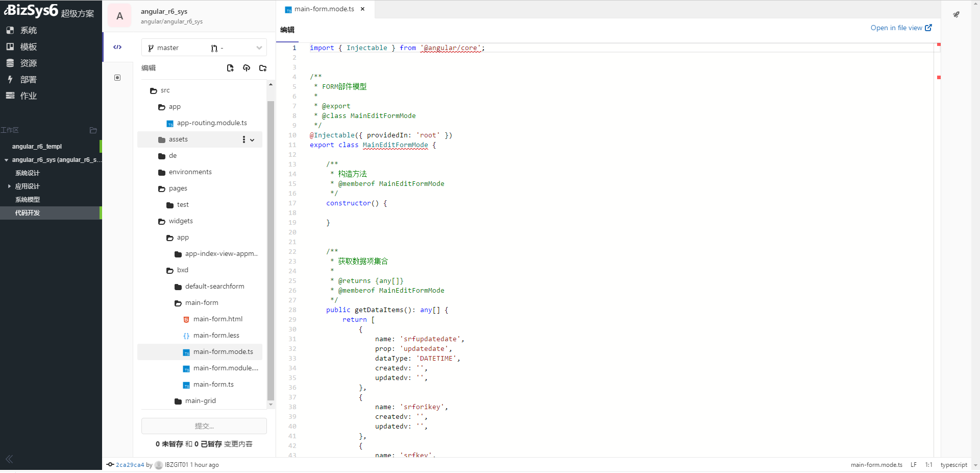Click the 1:1 cursor position indicator

click(929, 465)
